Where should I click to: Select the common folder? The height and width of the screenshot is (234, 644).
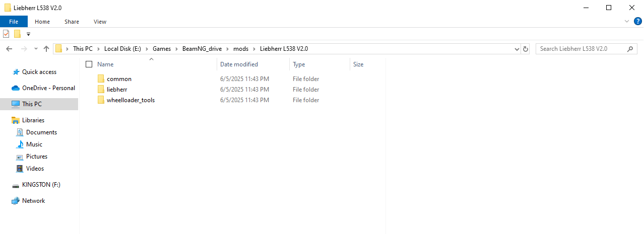point(119,79)
